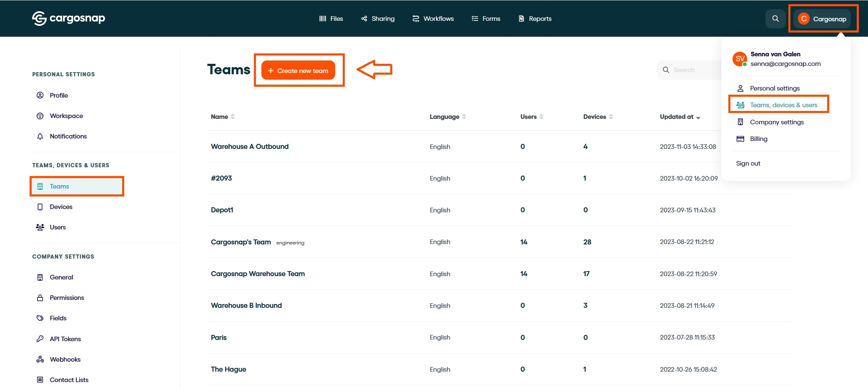Click the Contact Lists icon

click(40, 380)
